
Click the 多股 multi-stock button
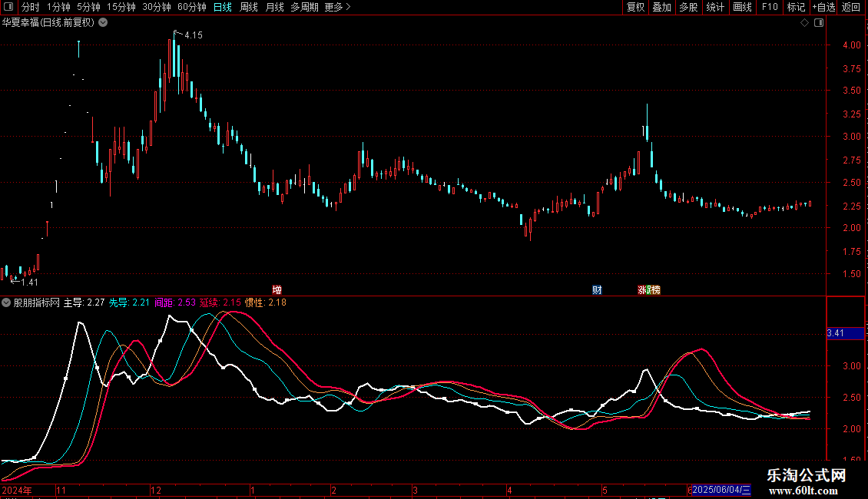(x=688, y=7)
